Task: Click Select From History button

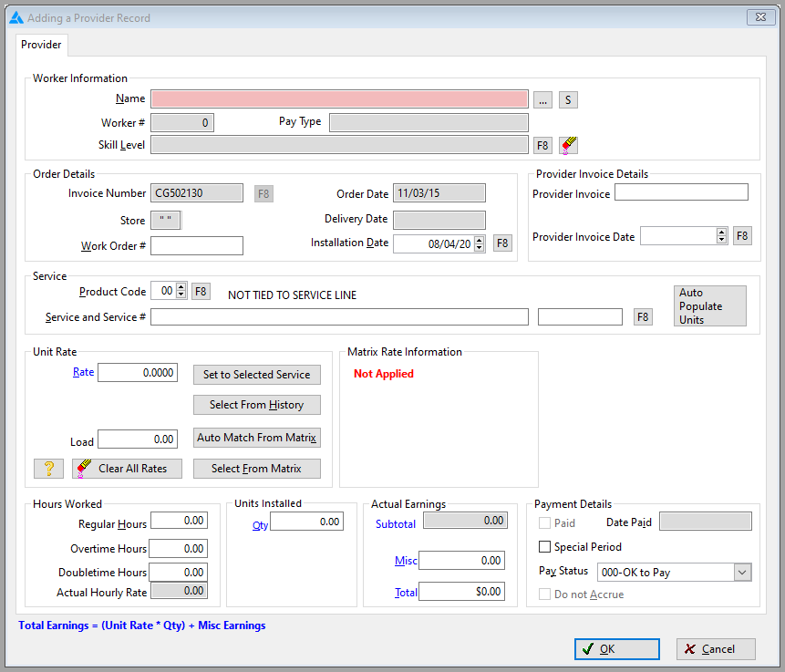Action: point(257,405)
